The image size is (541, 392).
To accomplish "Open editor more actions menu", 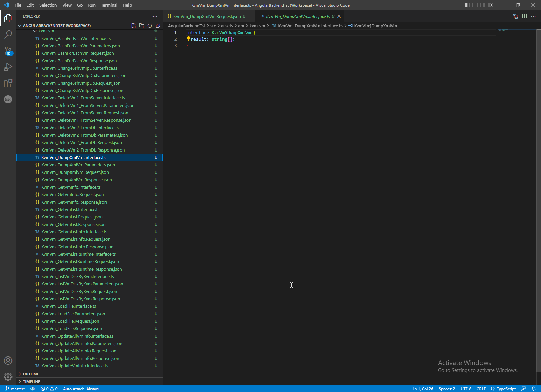I will (533, 16).
